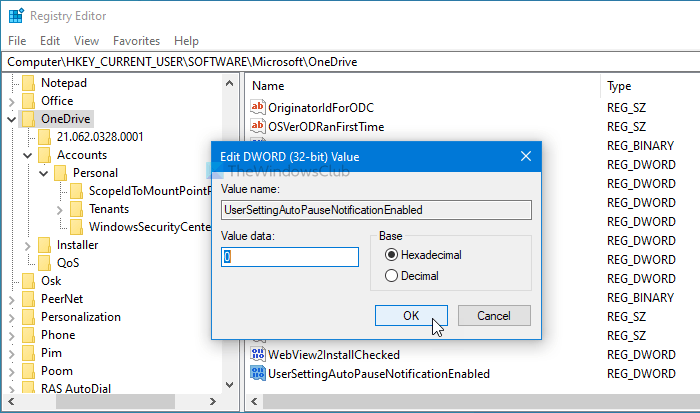This screenshot has width=700, height=413.
Task: Confirm the dialog with OK
Action: tap(411, 315)
